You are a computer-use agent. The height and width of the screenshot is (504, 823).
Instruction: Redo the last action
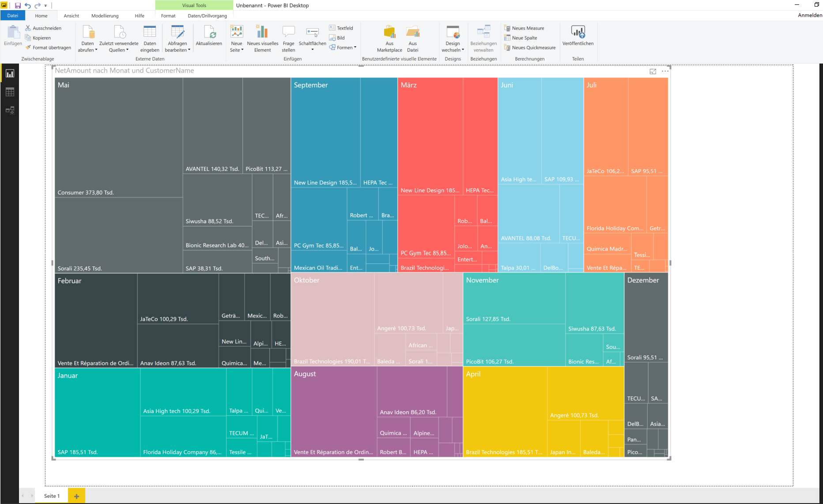pos(38,6)
